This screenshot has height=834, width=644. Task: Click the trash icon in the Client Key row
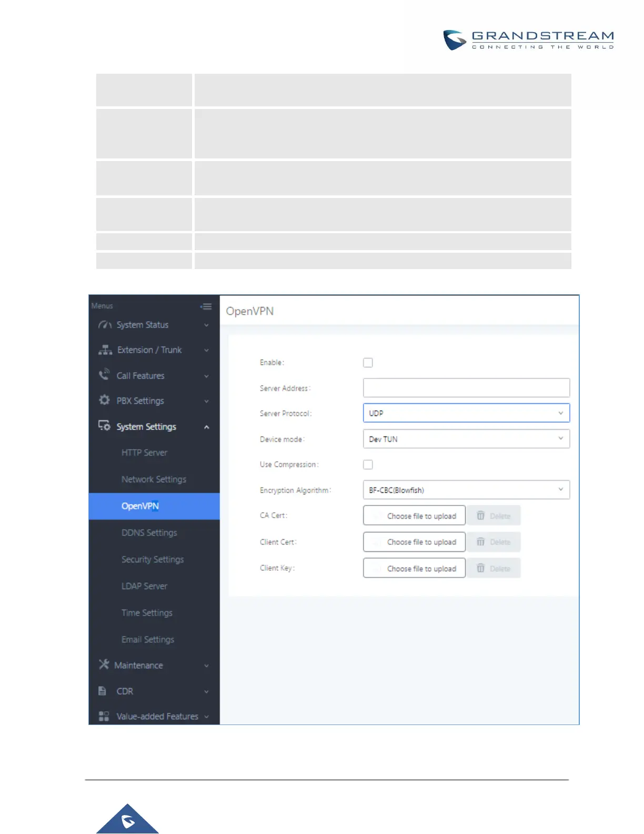click(480, 568)
